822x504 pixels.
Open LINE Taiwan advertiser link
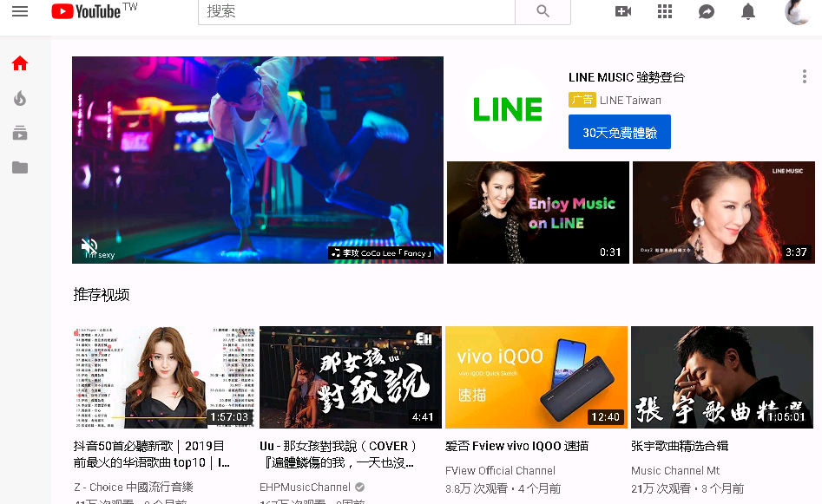630,100
